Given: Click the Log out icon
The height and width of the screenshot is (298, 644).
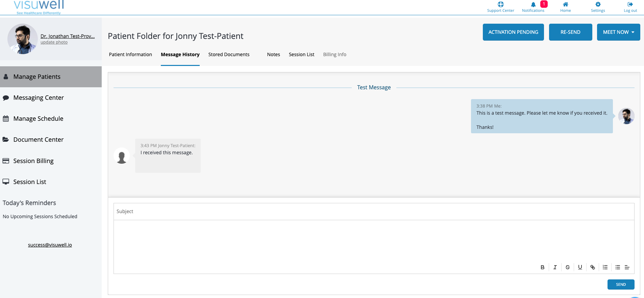Looking at the screenshot, I should 630,5.
